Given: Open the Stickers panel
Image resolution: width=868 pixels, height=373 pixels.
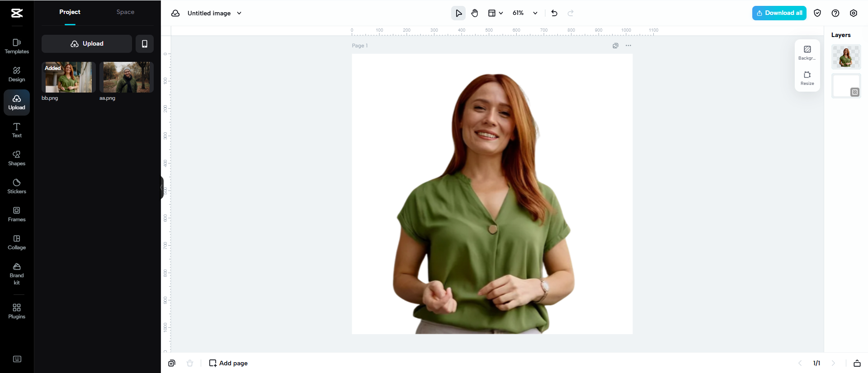Looking at the screenshot, I should [x=17, y=186].
